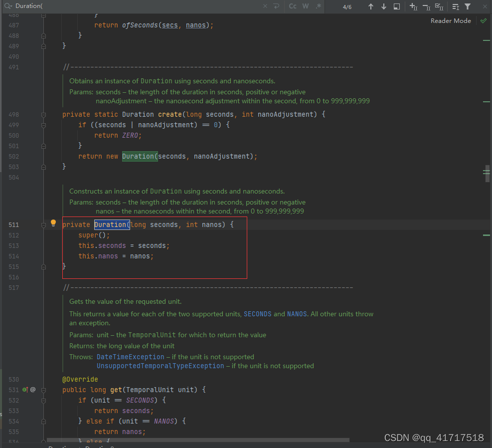The height and width of the screenshot is (448, 492).
Task: Open the UnsupportedTemporalTypeException doc link
Action: tap(161, 366)
